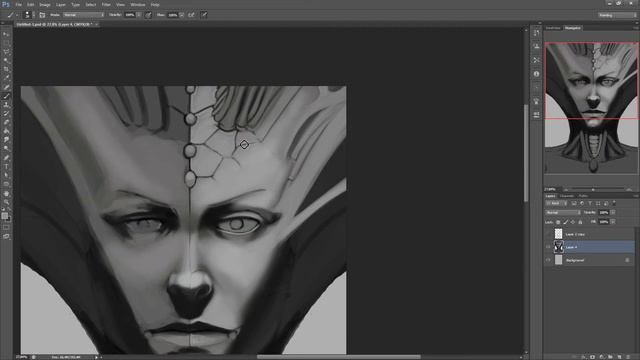Click the new layer icon at Layers bottom
This screenshot has width=640, height=360.
point(620,357)
